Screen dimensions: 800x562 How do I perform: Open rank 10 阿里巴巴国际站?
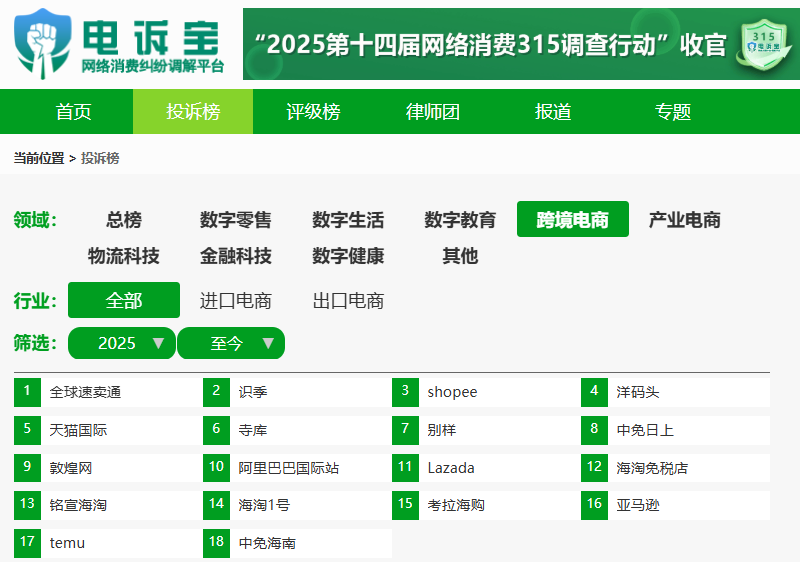click(297, 468)
